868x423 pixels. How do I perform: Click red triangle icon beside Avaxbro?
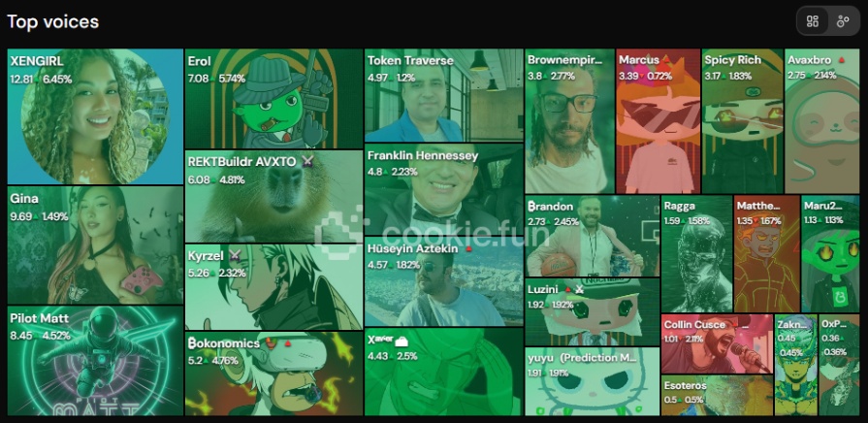(x=842, y=60)
